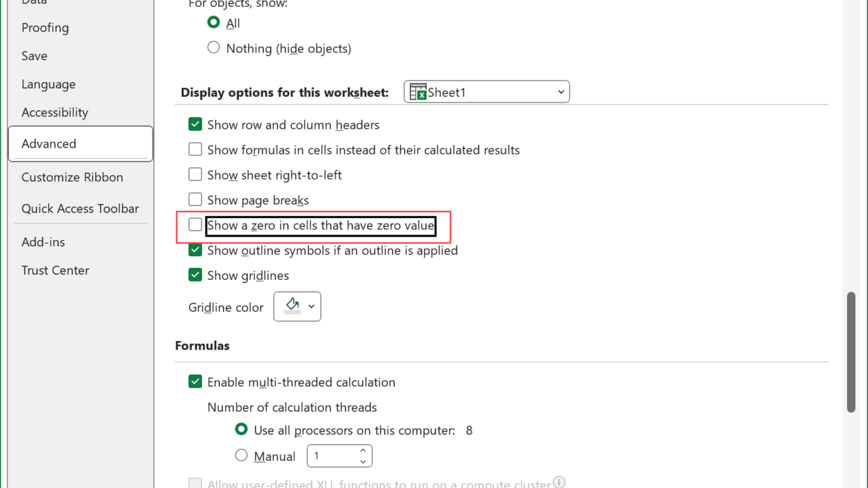Click the info icon beside XLL functions

coord(559,482)
